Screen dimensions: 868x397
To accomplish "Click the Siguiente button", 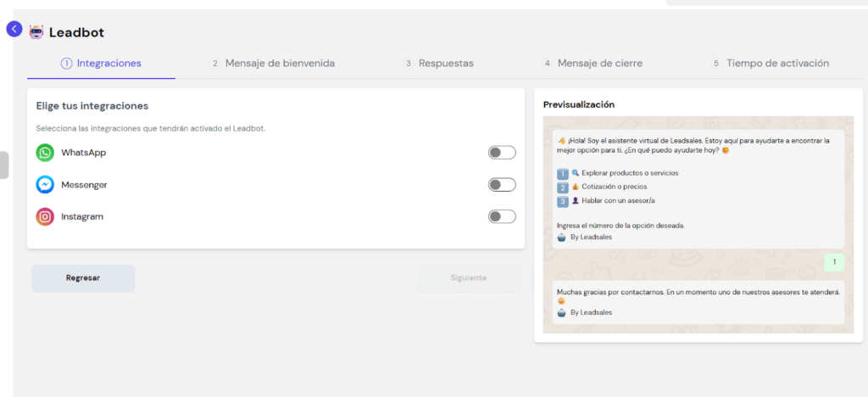I will point(468,278).
